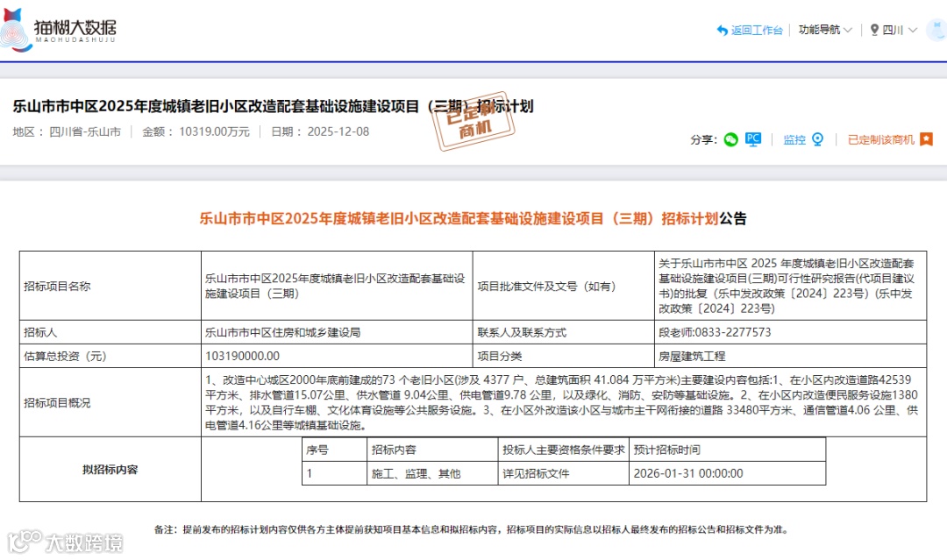Click the region value 四川省-乐山市
Screen dimensions: 947x560
click(x=85, y=131)
